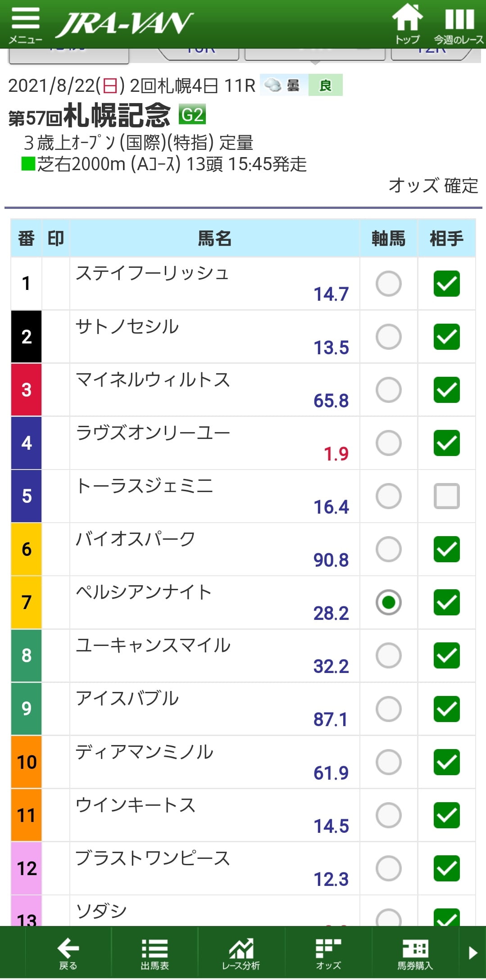Select ブラストワンピース as axis horse
The image size is (486, 980).
(x=388, y=868)
